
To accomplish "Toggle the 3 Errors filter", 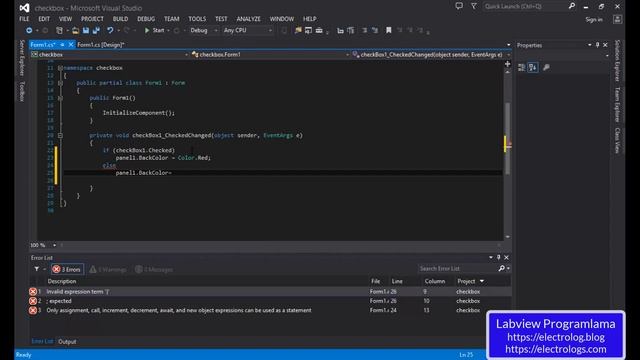I will click(67, 269).
